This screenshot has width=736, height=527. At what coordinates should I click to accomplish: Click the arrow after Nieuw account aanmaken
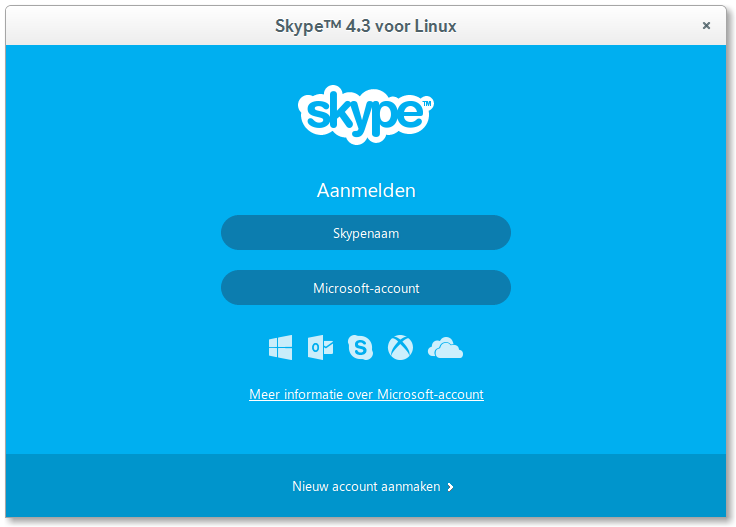450,487
